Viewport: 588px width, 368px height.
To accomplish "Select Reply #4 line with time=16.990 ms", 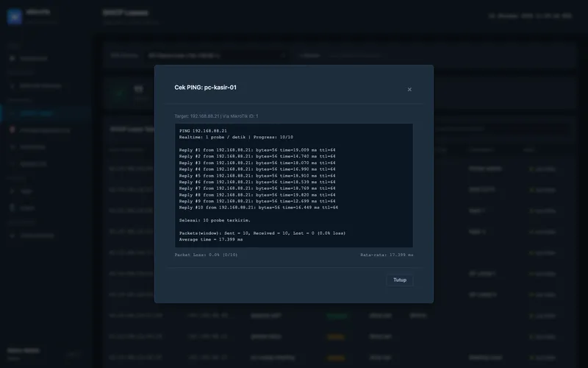I will click(257, 169).
